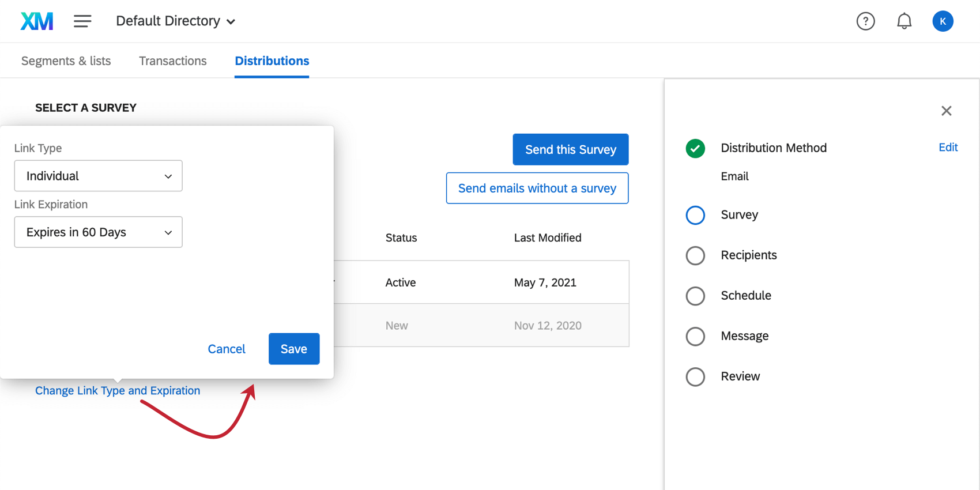
Task: Click Change Link Type and Expiration link
Action: click(x=118, y=391)
